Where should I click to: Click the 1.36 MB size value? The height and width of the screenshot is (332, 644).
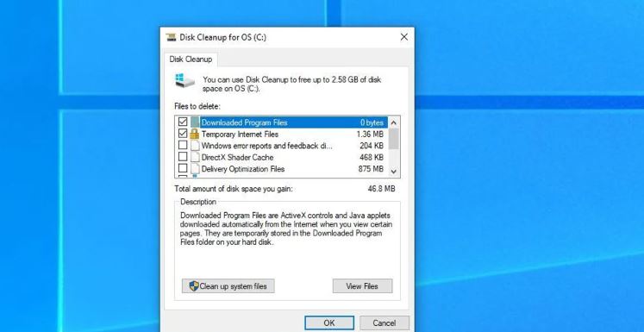[370, 134]
